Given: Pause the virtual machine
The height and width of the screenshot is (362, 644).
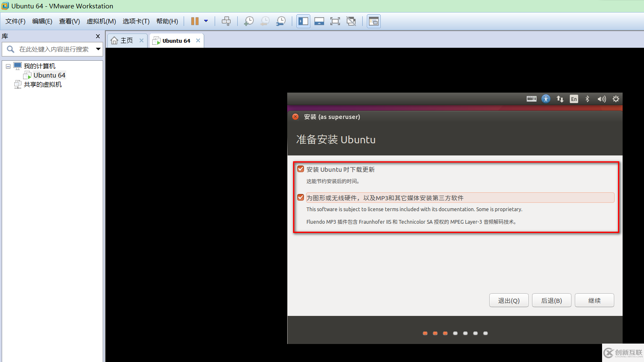Looking at the screenshot, I should coord(195,21).
